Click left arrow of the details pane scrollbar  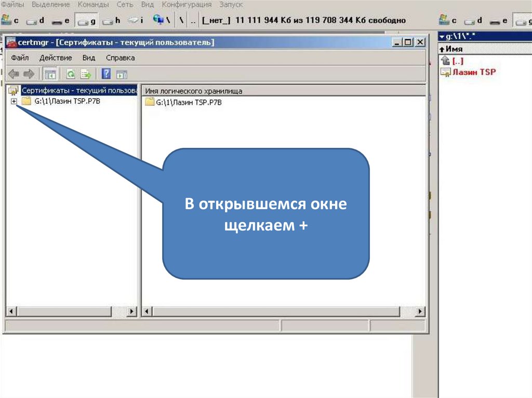[x=147, y=311]
